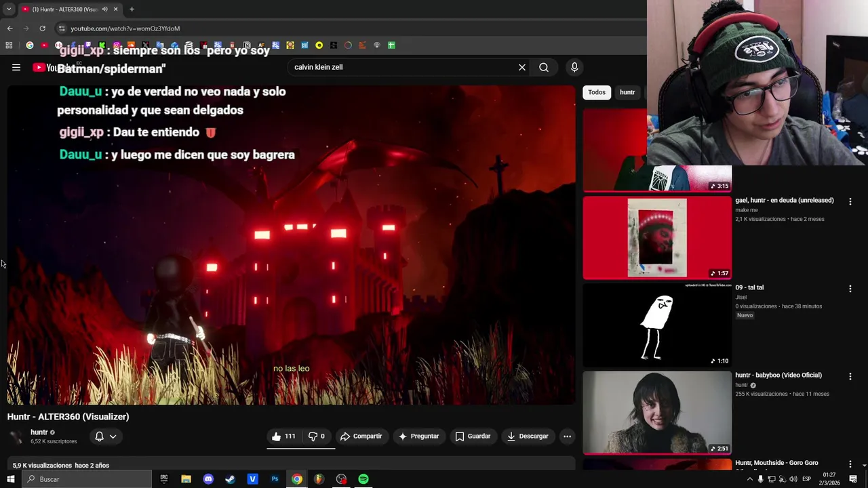
Task: Click the taskbar 'Buscar' search box
Action: point(87,479)
